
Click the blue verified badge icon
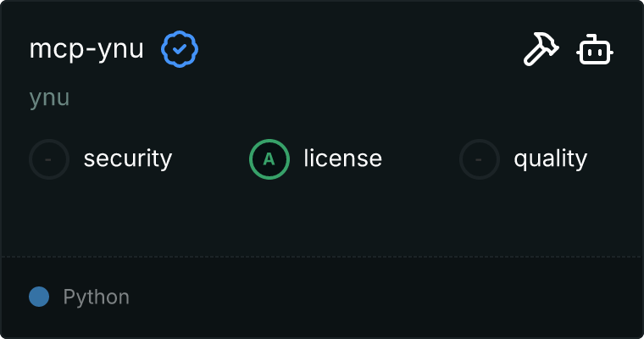click(180, 50)
